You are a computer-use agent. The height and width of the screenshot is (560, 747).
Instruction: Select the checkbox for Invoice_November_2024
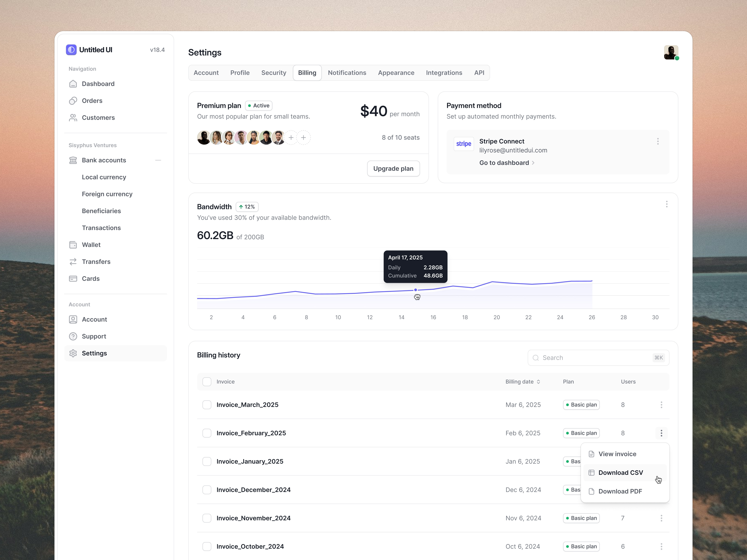tap(207, 518)
